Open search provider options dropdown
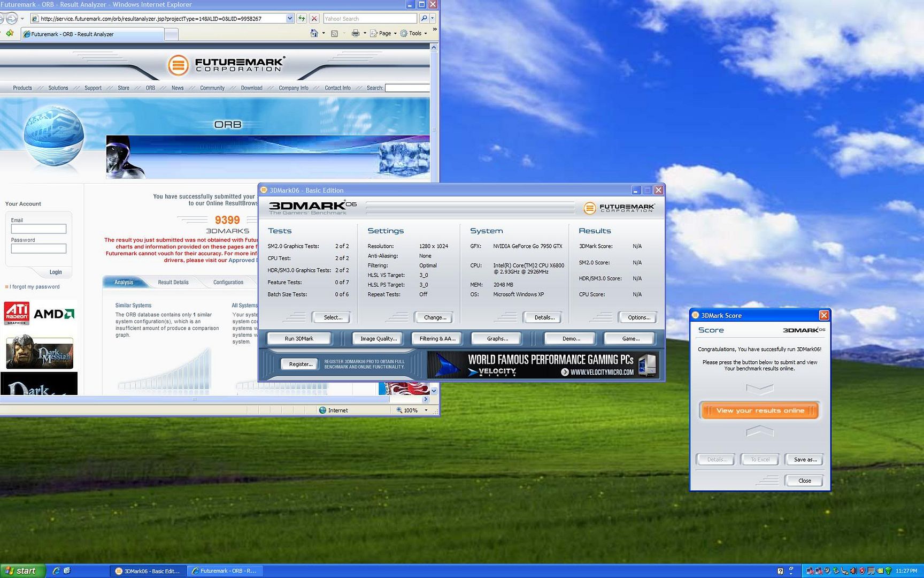Image resolution: width=924 pixels, height=578 pixels. point(433,18)
